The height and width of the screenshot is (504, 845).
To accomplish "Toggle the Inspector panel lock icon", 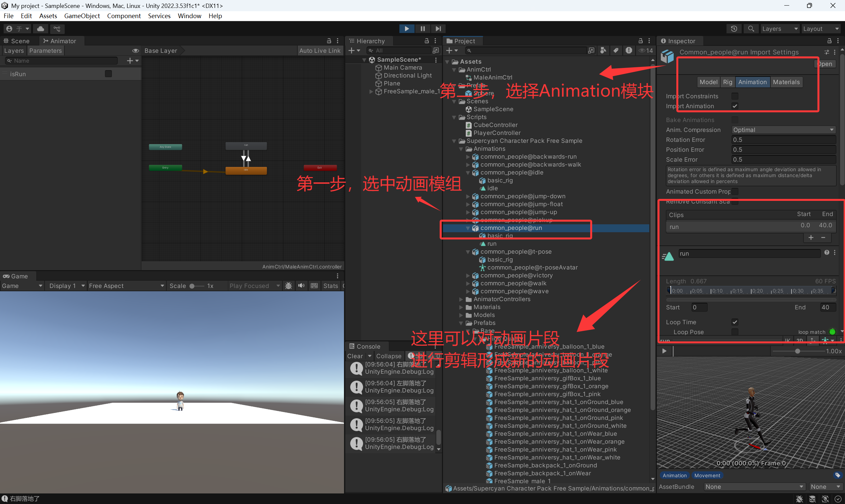I will point(829,41).
